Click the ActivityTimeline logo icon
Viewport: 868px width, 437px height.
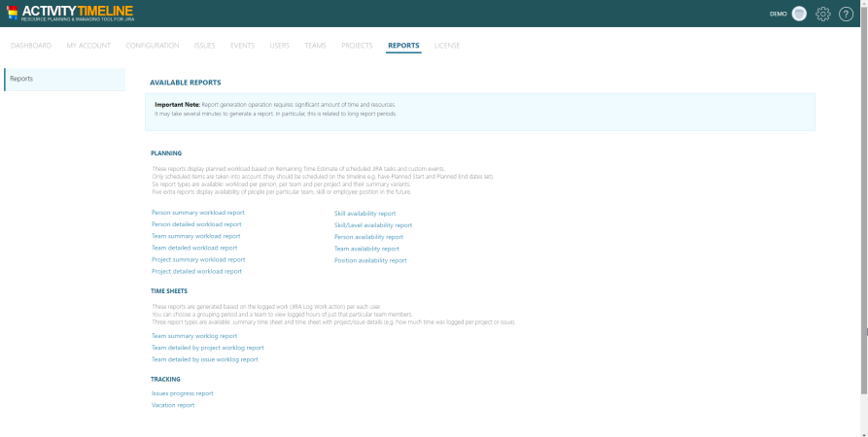(12, 13)
